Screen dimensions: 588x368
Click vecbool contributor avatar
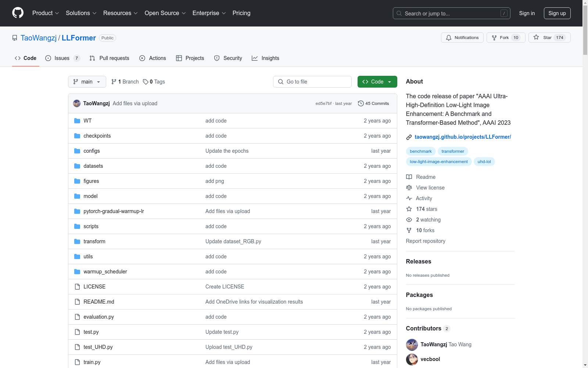pyautogui.click(x=412, y=359)
